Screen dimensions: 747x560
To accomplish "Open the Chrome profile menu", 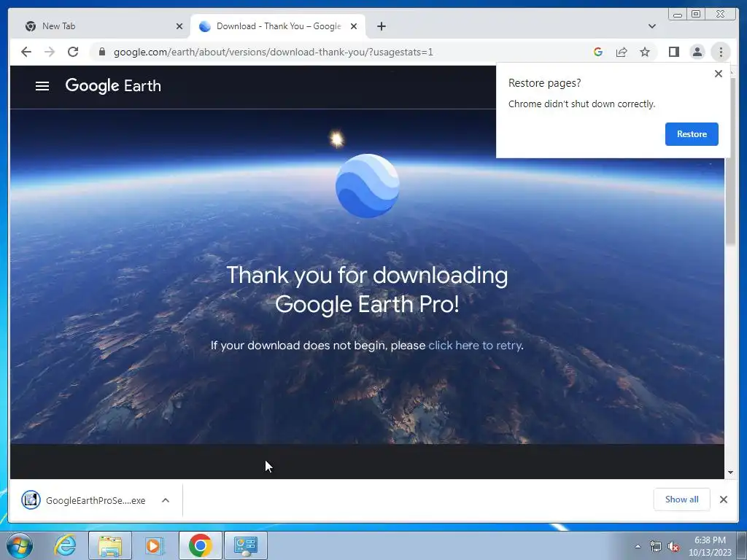I will (697, 52).
